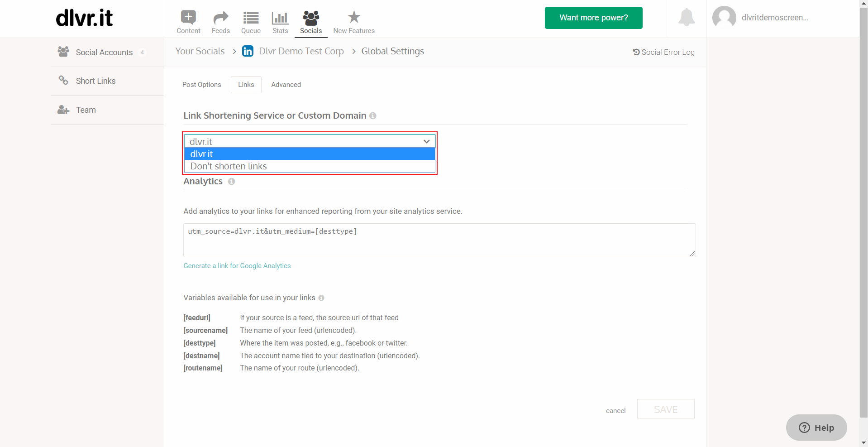Click info icon beside Variables available text
Screen dimensions: 868x447
click(x=321, y=298)
